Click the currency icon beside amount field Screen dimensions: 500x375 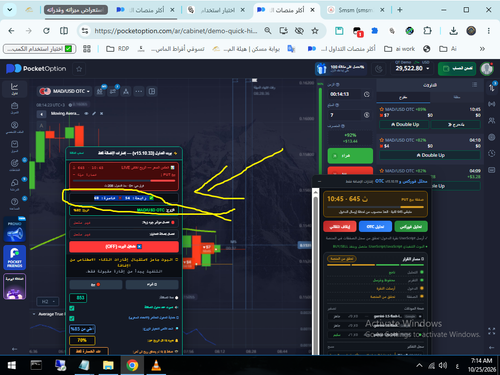pos(367,115)
